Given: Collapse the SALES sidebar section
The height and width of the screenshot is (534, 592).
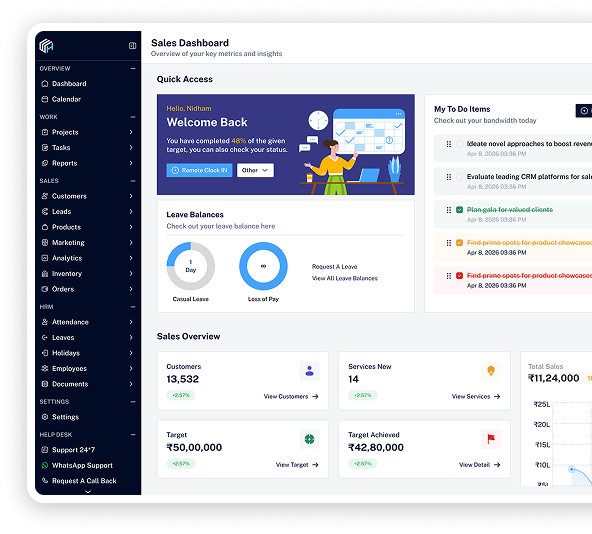Looking at the screenshot, I should (x=133, y=181).
